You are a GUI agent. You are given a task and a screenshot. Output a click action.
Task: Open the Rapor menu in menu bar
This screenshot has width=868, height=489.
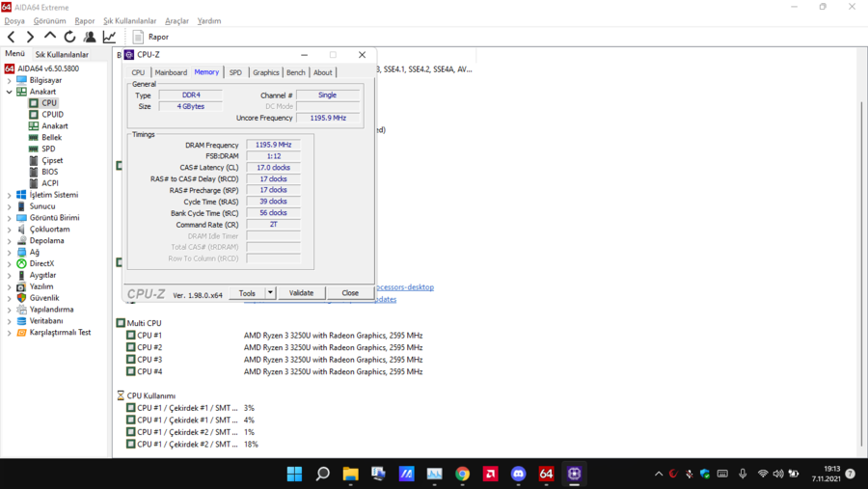pos(85,20)
